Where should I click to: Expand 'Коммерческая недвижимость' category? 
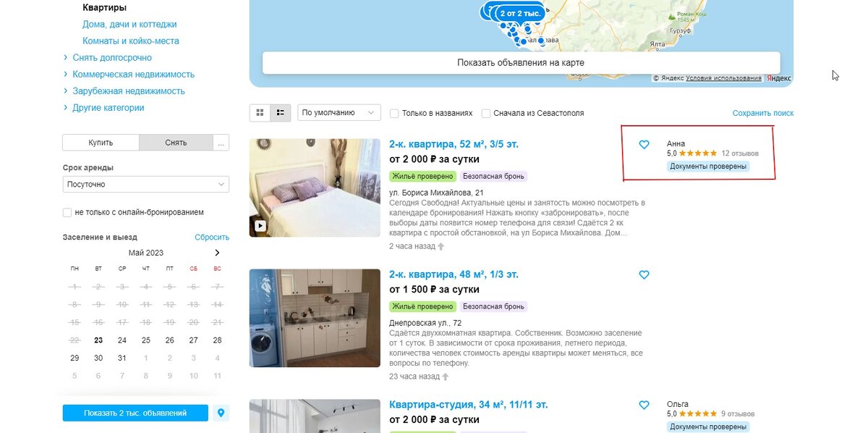pos(133,74)
